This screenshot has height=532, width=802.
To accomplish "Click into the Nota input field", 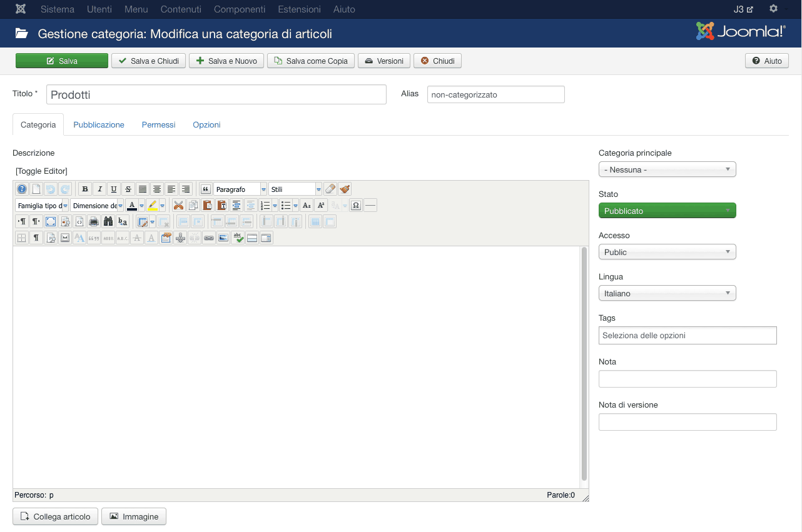I will 688,379.
